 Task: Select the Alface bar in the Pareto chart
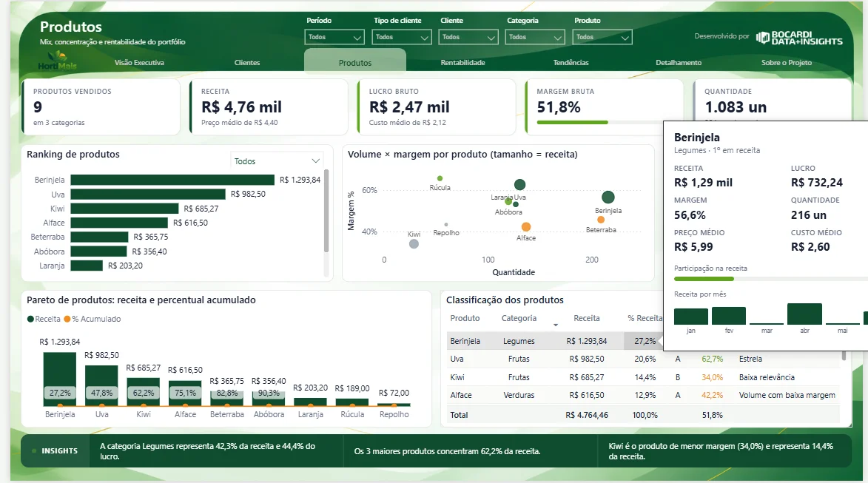[185, 394]
